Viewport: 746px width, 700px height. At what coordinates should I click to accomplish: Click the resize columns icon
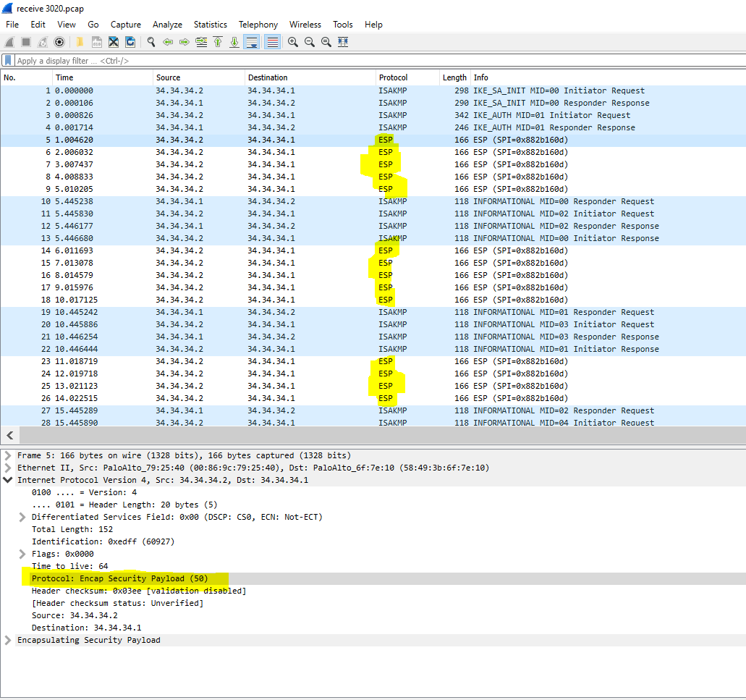[343, 42]
